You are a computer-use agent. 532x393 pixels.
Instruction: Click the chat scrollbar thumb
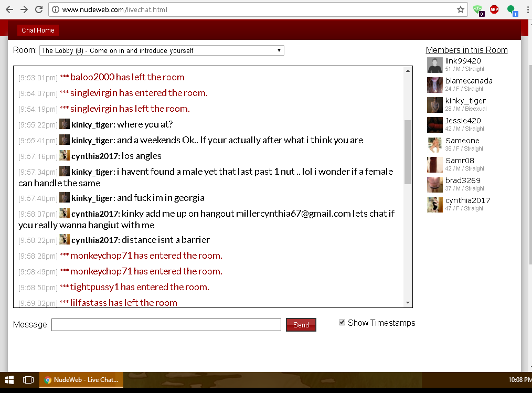408,152
